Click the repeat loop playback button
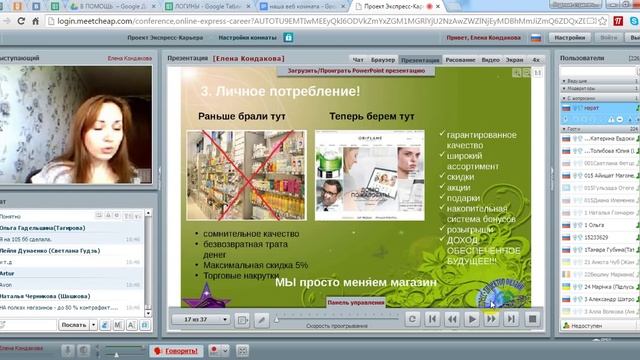The width and height of the screenshot is (640, 360). click(412, 319)
